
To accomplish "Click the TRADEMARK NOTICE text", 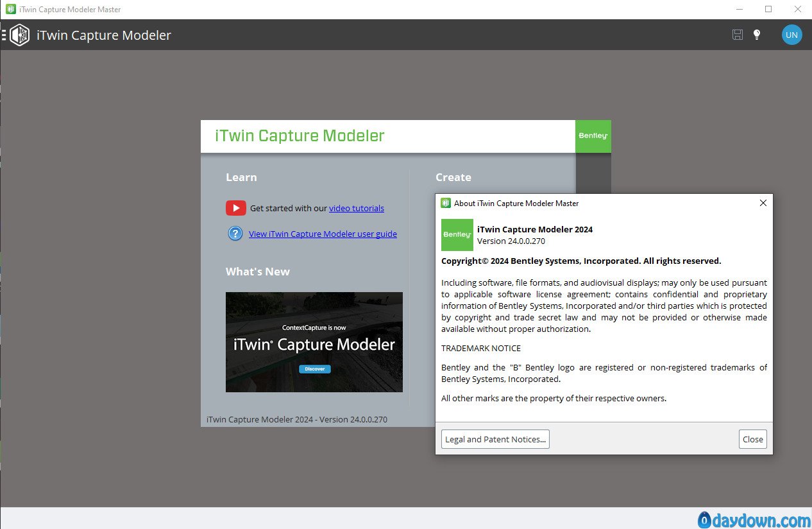I will tap(481, 348).
